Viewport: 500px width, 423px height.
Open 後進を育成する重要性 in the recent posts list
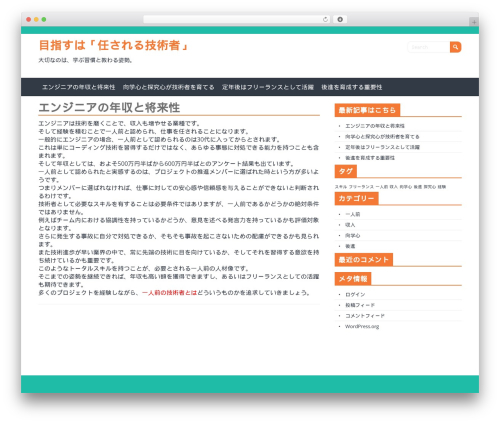[x=370, y=158]
